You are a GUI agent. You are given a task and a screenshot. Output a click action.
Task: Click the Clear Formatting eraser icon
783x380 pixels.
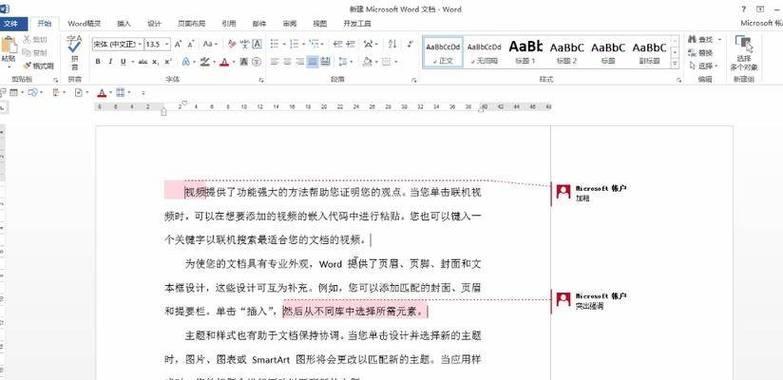[231, 44]
